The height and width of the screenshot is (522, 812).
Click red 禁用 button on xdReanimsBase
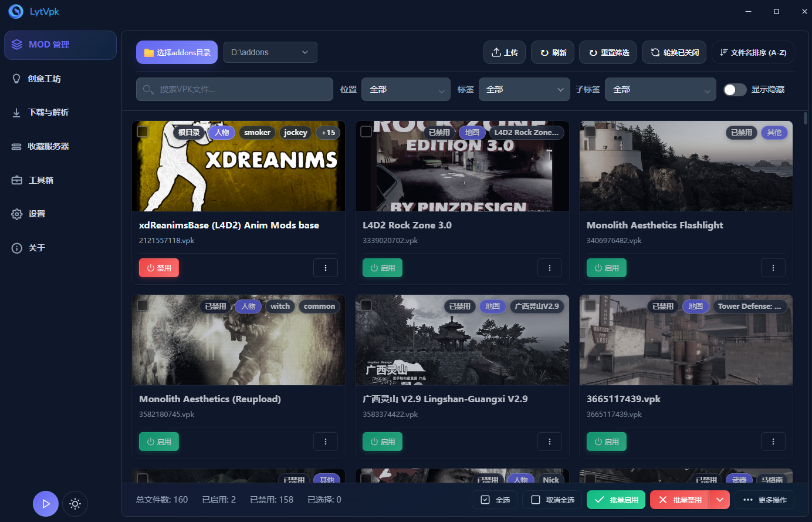[x=159, y=268]
